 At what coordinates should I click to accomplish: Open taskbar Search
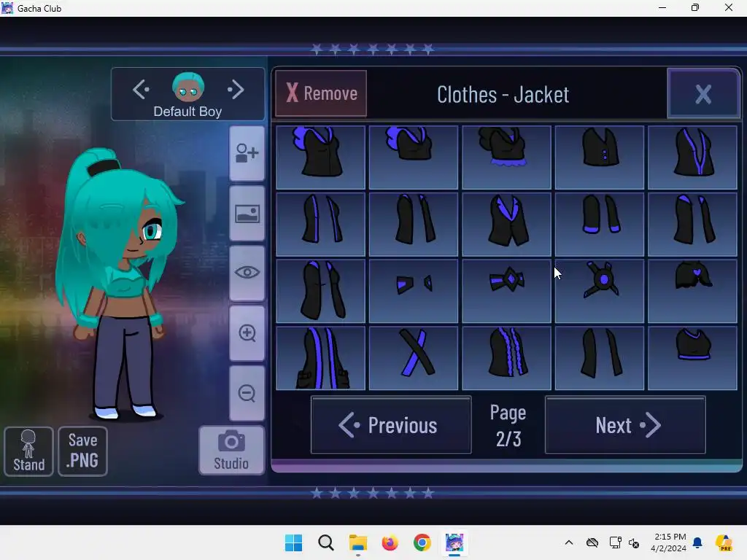pos(326,542)
